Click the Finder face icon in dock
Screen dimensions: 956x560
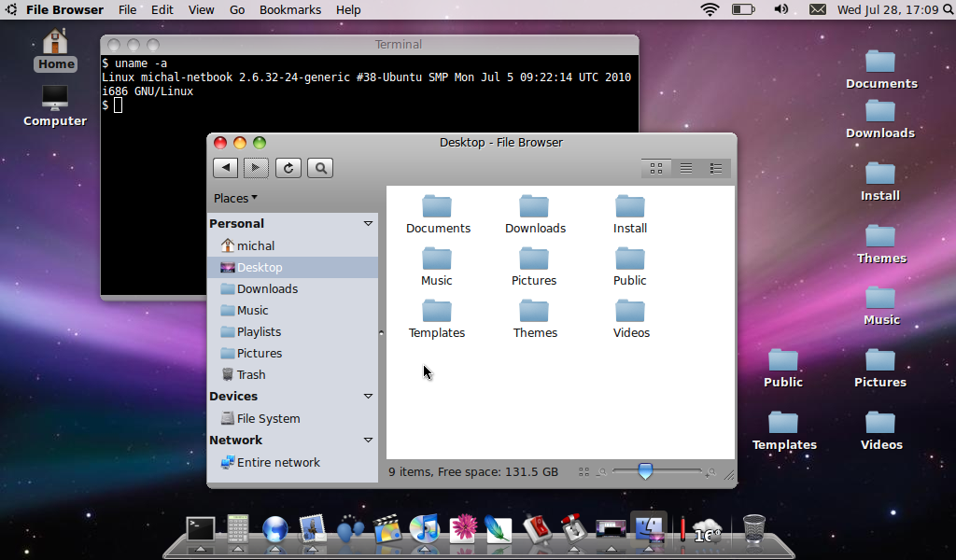[x=649, y=528]
